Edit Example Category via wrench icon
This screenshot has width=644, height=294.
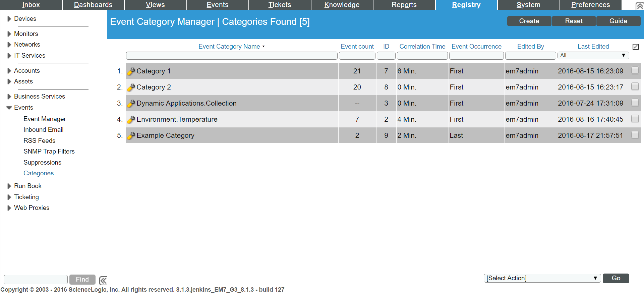131,135
